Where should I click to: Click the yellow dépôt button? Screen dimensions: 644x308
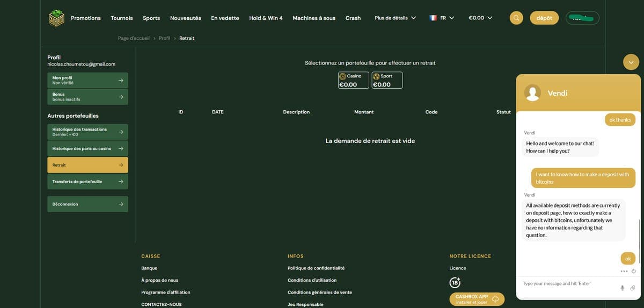coord(544,18)
